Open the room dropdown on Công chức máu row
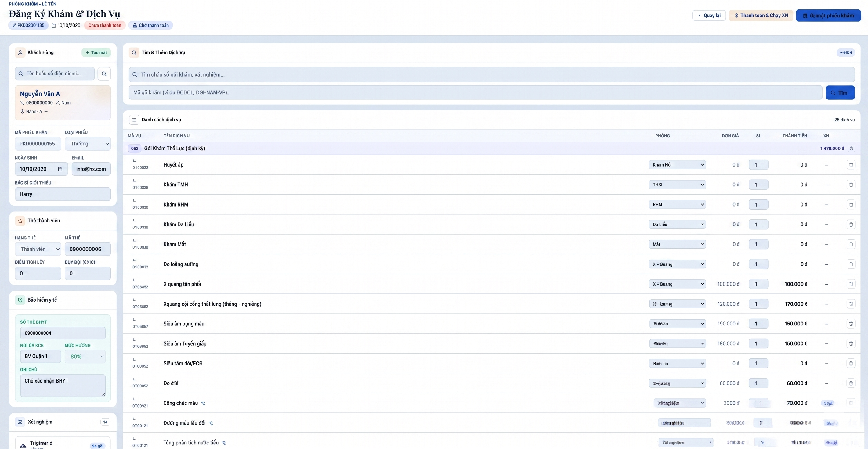 pos(680,403)
